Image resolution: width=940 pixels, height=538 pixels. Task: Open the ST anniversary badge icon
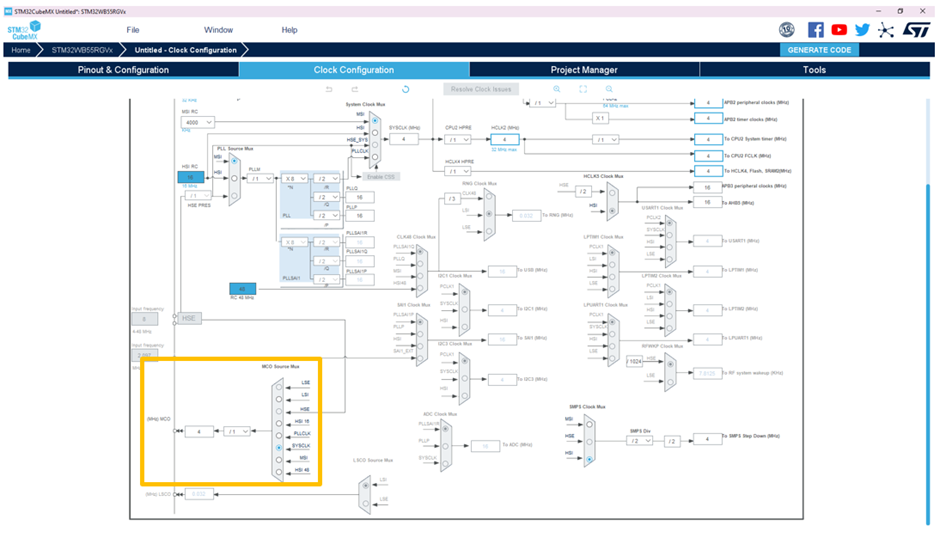point(787,29)
